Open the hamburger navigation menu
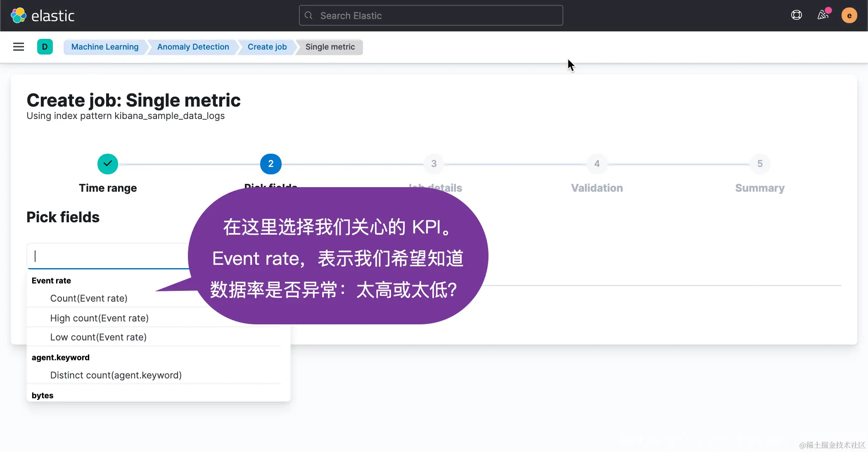 click(x=19, y=47)
